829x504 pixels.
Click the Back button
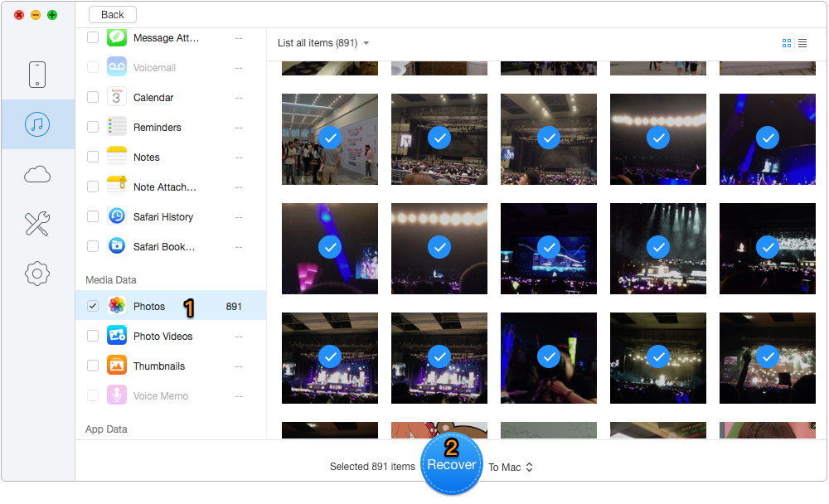tap(112, 15)
